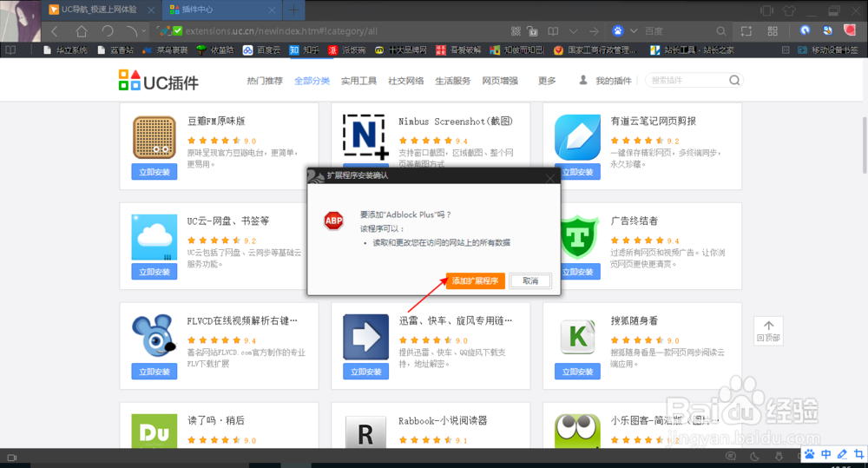Click the go arrow in address bar

point(594,31)
